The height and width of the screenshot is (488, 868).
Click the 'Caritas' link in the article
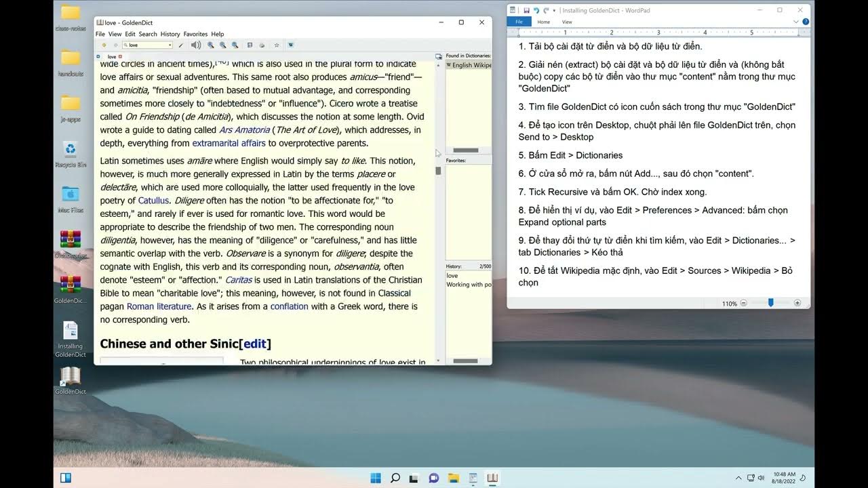(239, 280)
